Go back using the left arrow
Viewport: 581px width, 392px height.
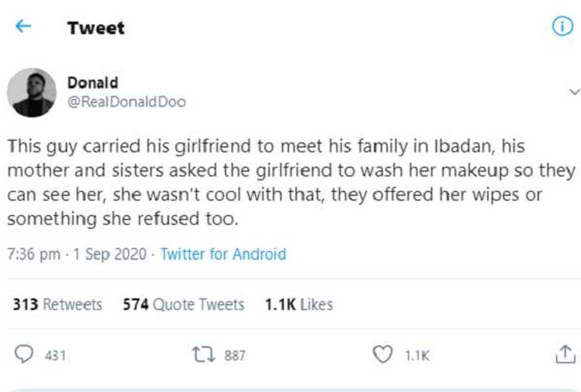pyautogui.click(x=24, y=26)
